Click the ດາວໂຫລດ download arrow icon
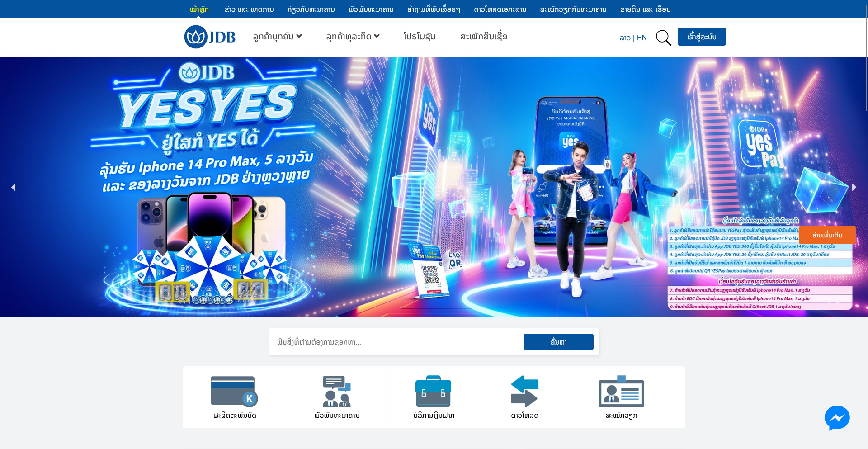This screenshot has width=868, height=449. [x=524, y=392]
